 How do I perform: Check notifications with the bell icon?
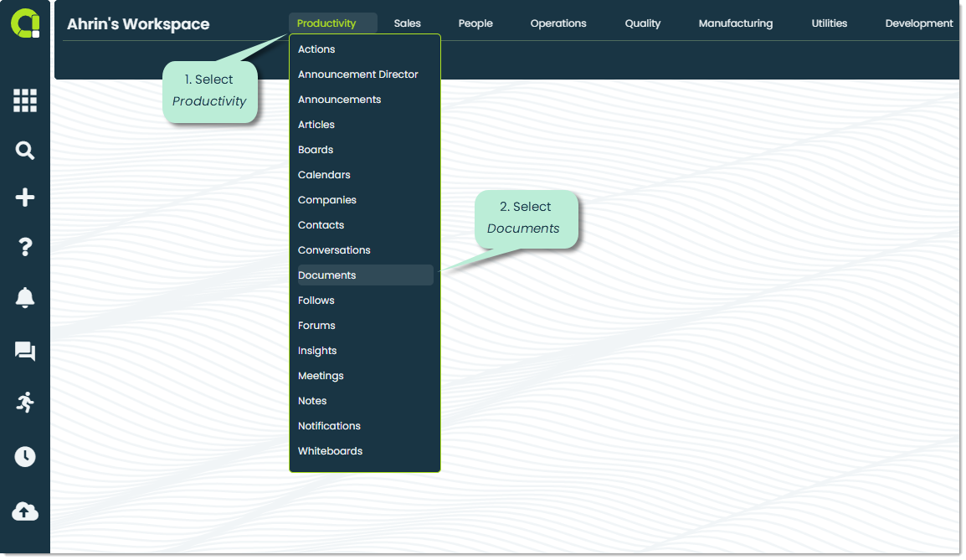pos(25,298)
